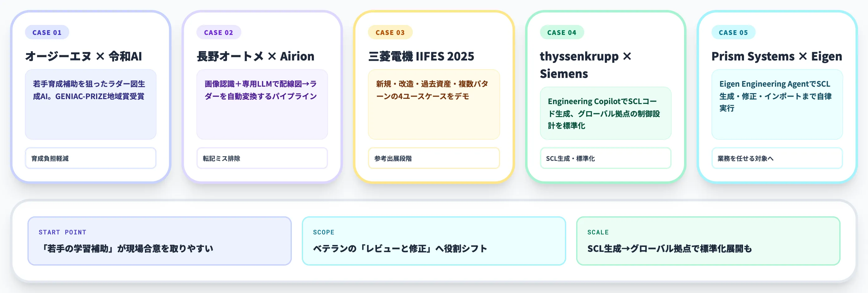Click the CASE 03 badge
The height and width of the screenshot is (293, 868).
(390, 32)
